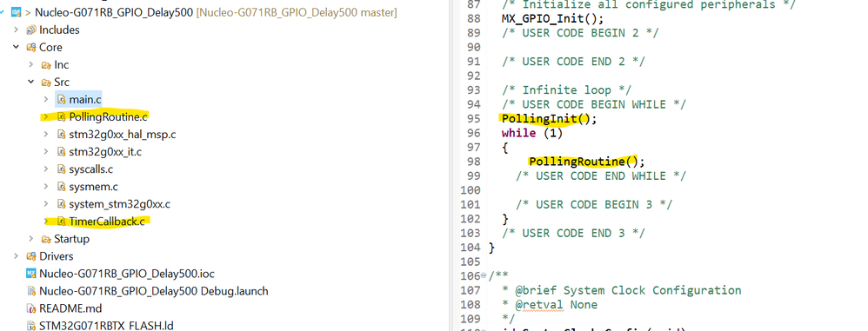Click the Startup folder icon
The width and height of the screenshot is (868, 331).
[x=46, y=239]
